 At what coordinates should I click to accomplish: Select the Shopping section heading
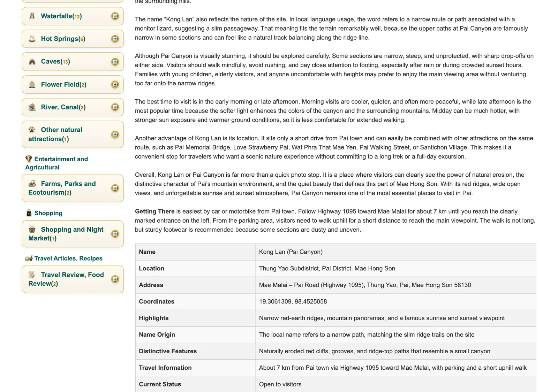[48, 213]
